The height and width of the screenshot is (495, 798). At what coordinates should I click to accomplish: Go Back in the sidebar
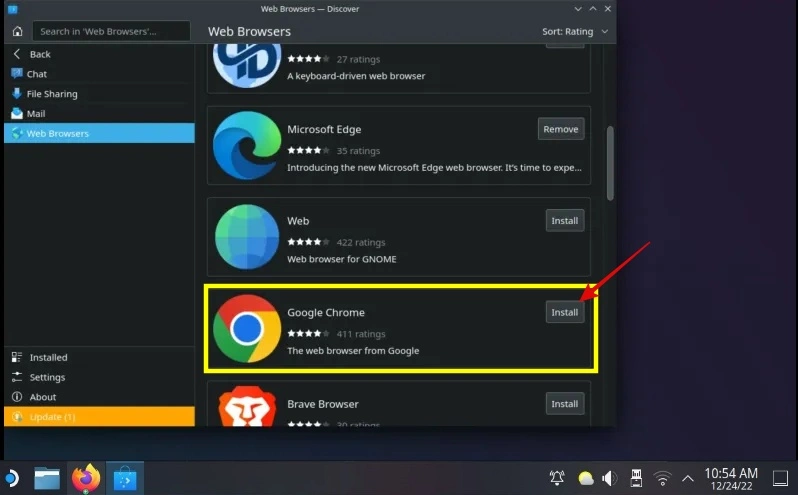[x=99, y=54]
